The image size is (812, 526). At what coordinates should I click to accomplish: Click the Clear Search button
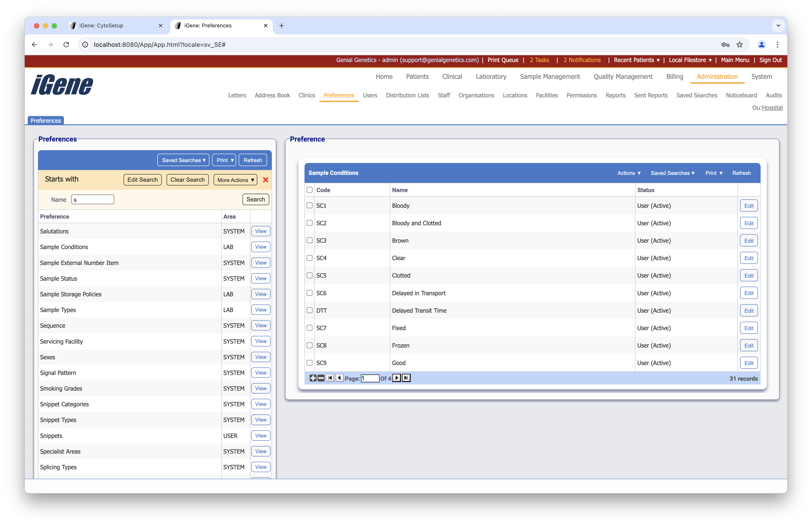(x=187, y=180)
